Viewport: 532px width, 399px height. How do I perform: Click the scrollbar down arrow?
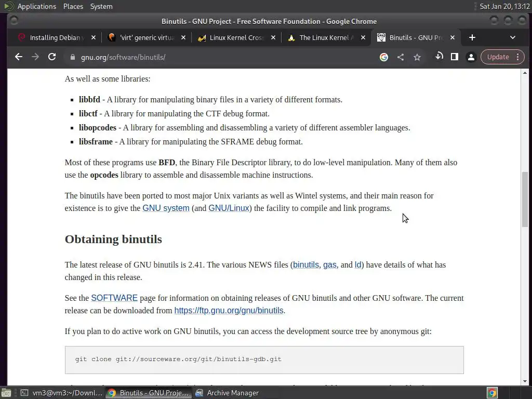[525, 381]
